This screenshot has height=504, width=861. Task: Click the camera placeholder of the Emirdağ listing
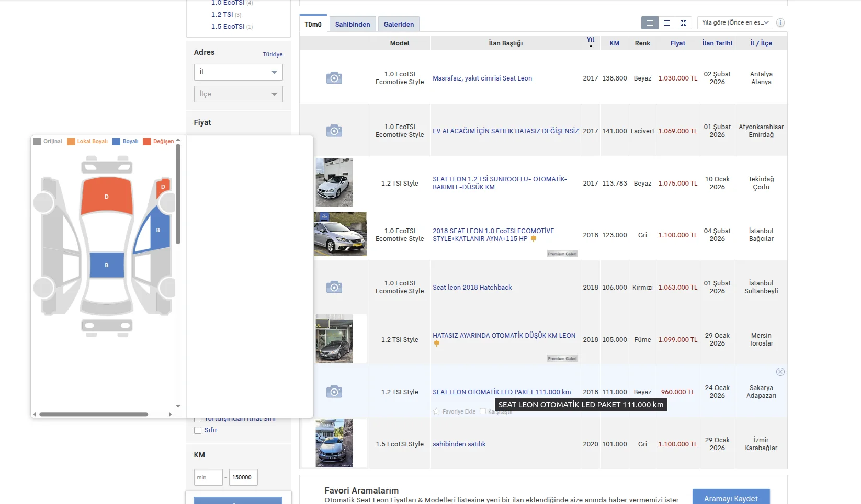tap(334, 131)
